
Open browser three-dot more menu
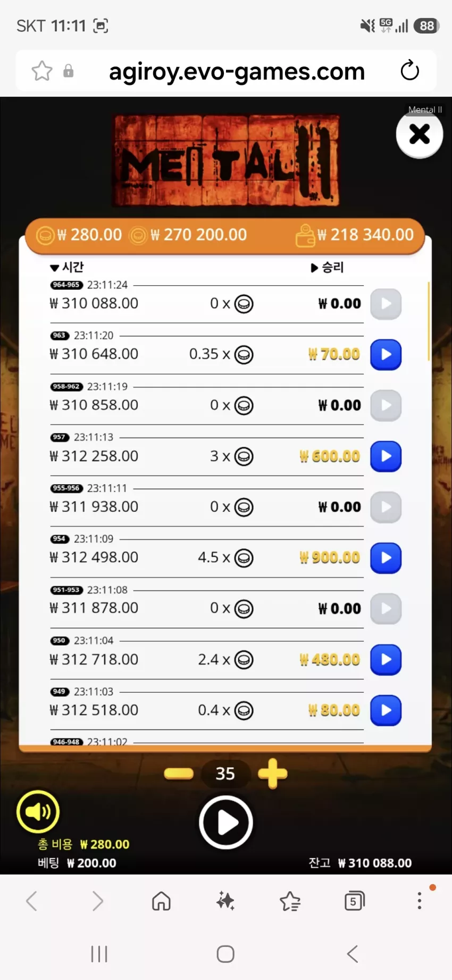pos(420,901)
